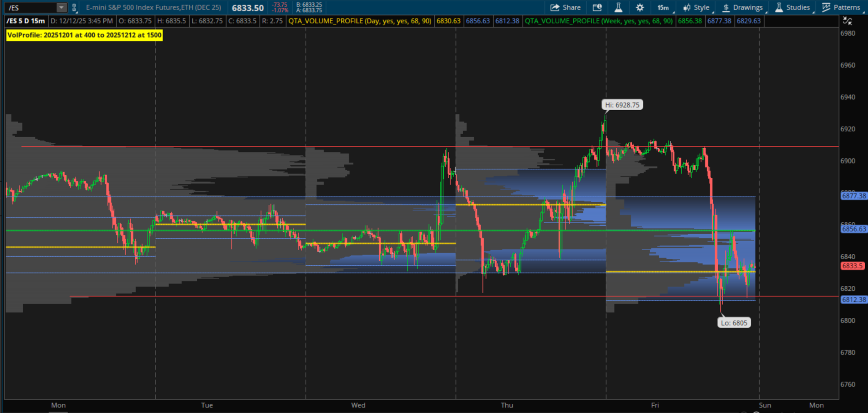This screenshot has height=413, width=868.
Task: Select the QTA_VOLUME_PROFILE Day study label
Action: coord(360,21)
